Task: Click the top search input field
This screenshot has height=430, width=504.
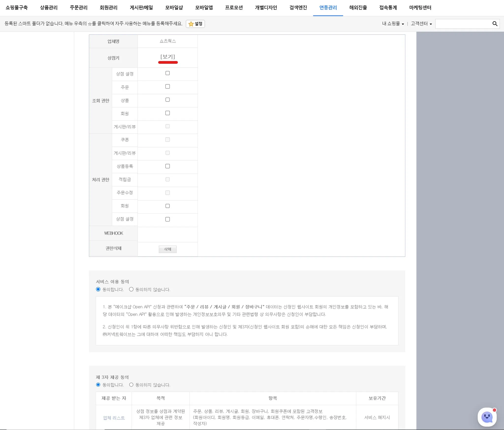Action: click(463, 24)
